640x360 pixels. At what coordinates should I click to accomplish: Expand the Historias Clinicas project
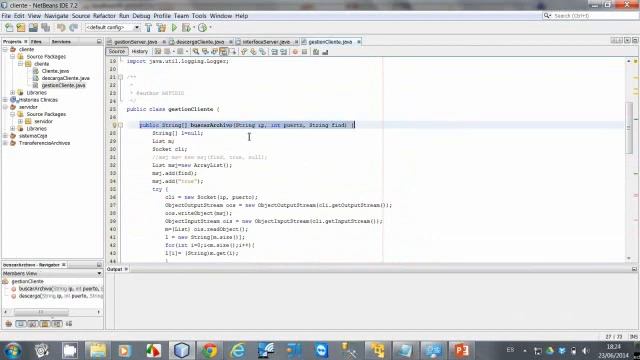click(5, 100)
